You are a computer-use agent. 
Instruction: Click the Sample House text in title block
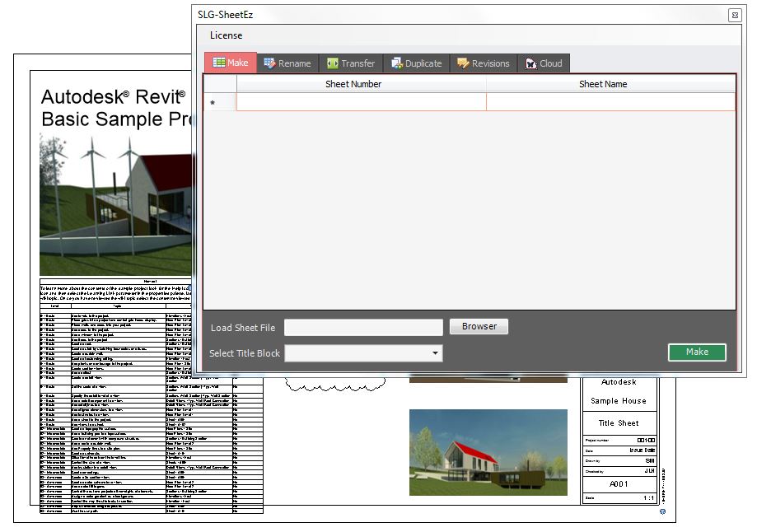coord(619,401)
